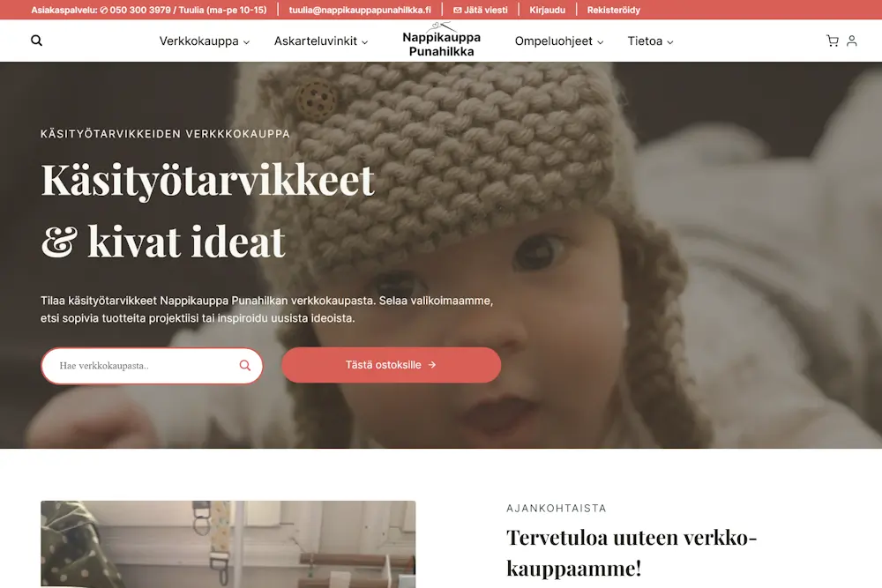Open the news article thumbnail image
This screenshot has height=588, width=882.
(228, 544)
